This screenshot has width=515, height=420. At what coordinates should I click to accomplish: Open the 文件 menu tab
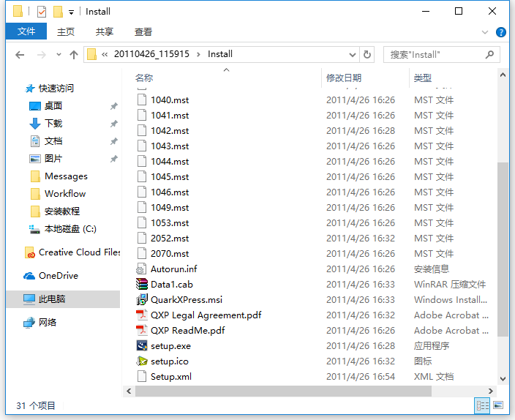[x=26, y=31]
